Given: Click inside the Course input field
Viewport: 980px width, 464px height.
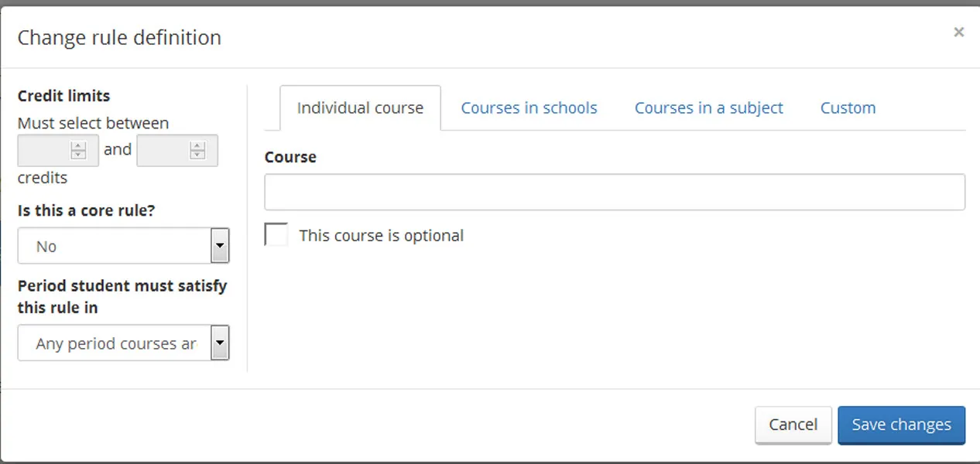Looking at the screenshot, I should (615, 192).
